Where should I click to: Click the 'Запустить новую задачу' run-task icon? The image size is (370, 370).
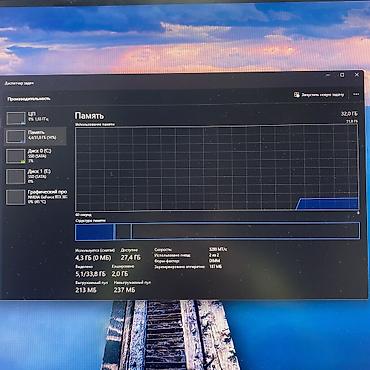pos(296,95)
